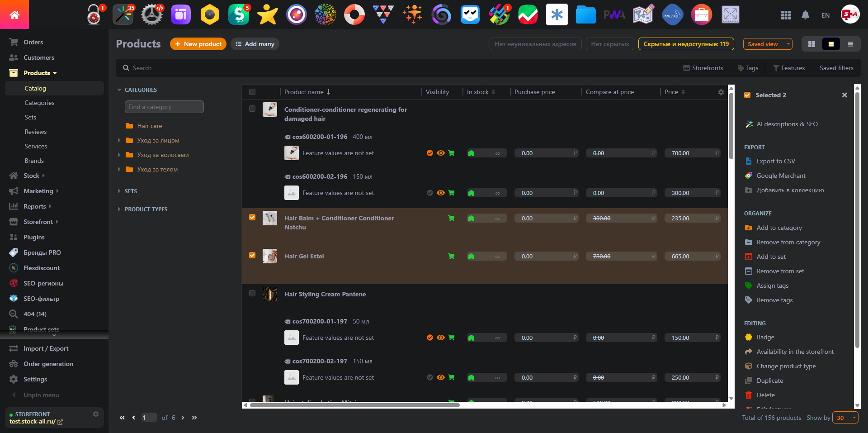Select Export to CSV for selected products
Screen dimensions: 868x433
[775, 161]
